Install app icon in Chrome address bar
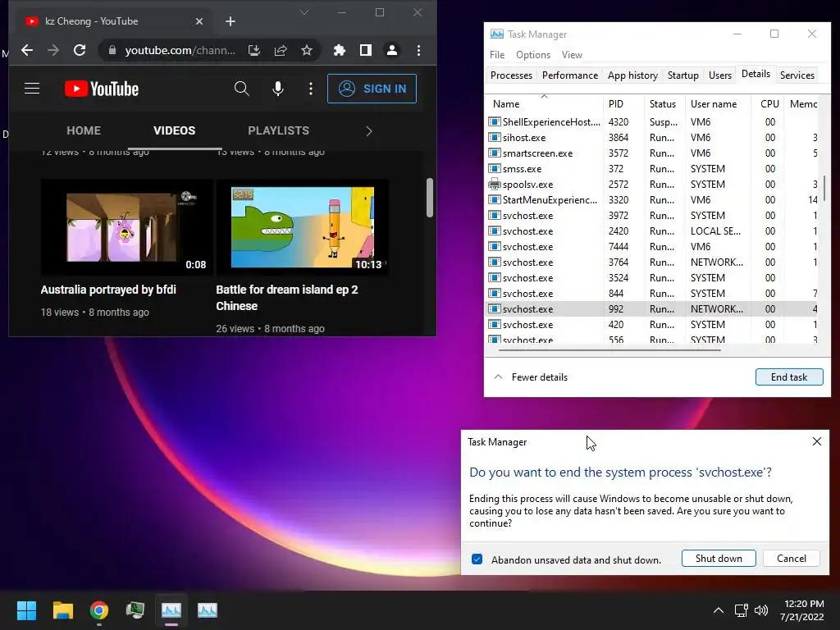The height and width of the screenshot is (630, 840). click(x=254, y=50)
